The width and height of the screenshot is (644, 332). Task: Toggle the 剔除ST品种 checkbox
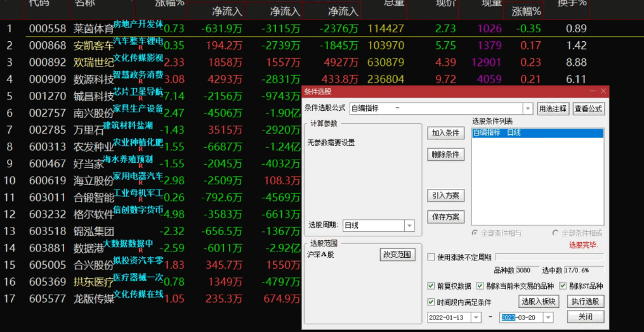(563, 286)
